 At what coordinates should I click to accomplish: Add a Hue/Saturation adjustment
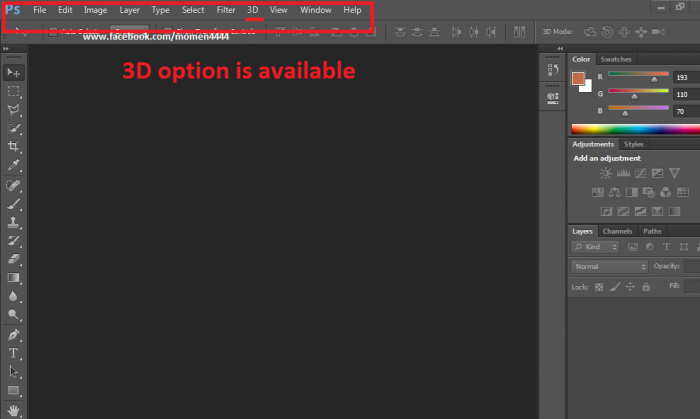(598, 192)
